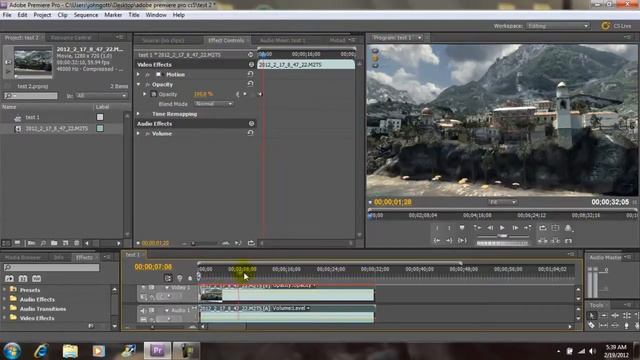Click the shuttle slider in Program monitor

[x=503, y=236]
